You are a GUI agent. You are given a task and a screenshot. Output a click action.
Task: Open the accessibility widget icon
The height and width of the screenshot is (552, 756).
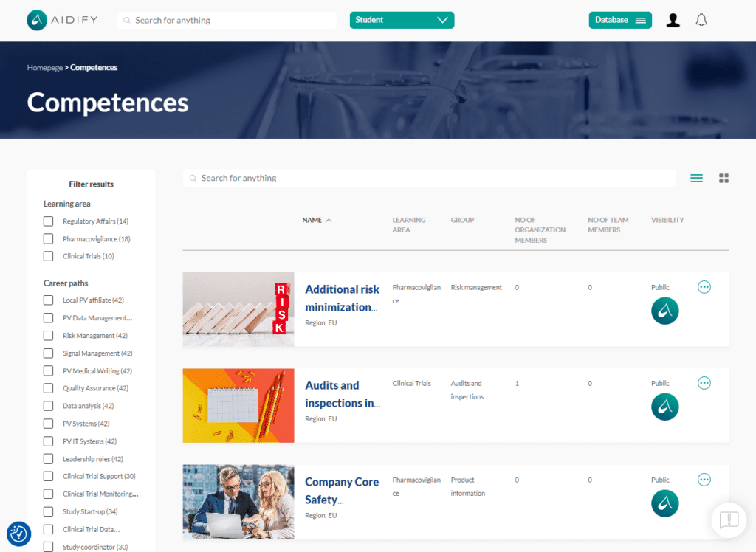[18, 534]
